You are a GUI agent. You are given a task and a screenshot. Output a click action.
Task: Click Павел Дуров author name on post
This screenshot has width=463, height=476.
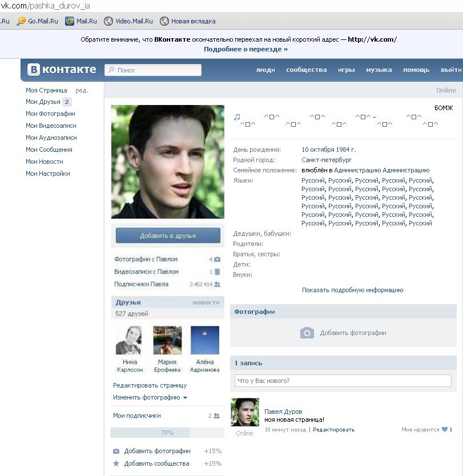click(x=283, y=412)
